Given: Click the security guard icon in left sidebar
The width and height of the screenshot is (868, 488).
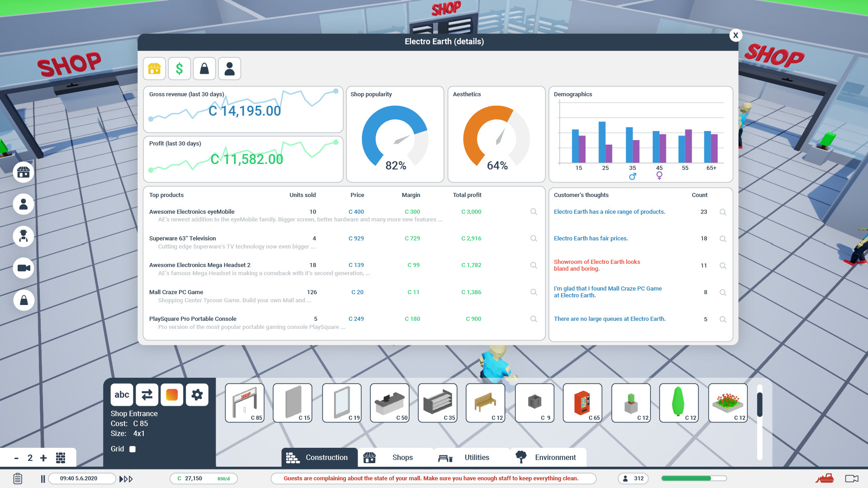Looking at the screenshot, I should click(24, 236).
